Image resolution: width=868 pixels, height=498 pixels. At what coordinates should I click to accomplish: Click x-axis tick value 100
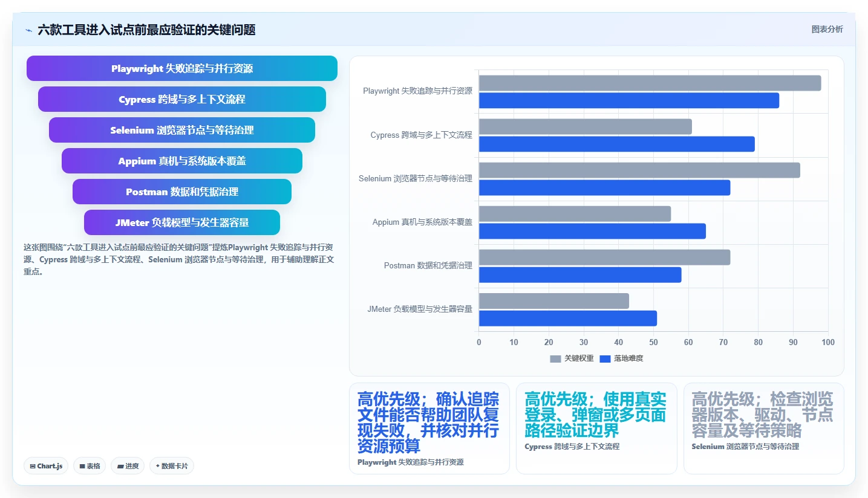pos(828,343)
